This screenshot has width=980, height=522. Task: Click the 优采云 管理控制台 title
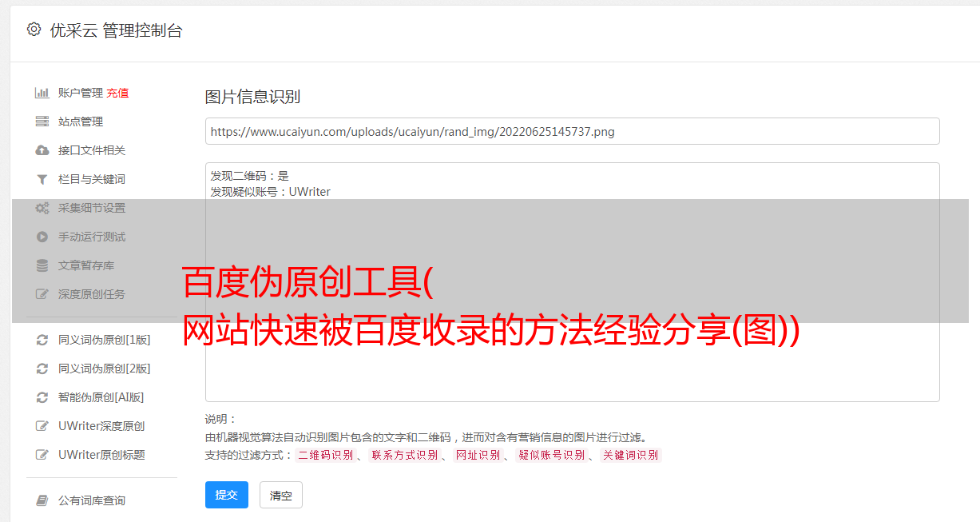116,30
